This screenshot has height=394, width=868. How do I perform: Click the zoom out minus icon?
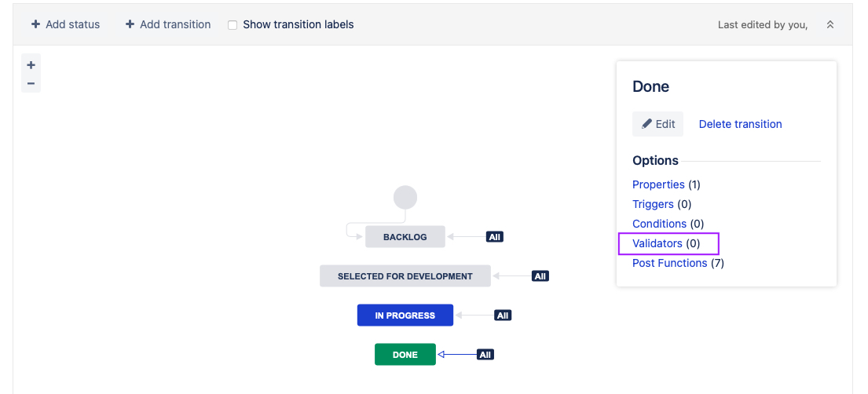point(31,83)
